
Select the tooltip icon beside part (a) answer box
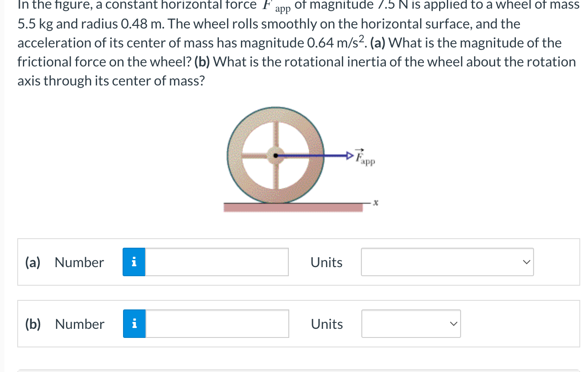pos(134,262)
